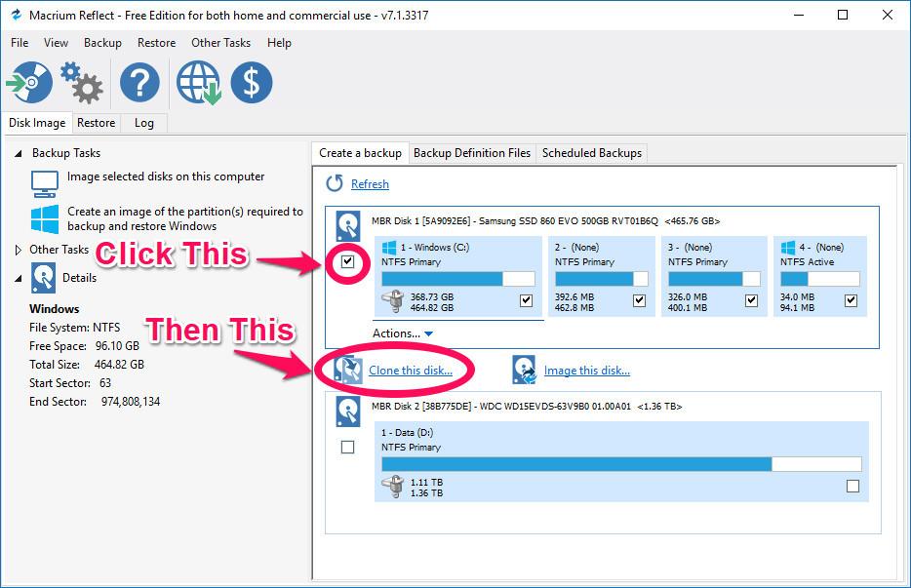Uncheck partition 4 NTFS Active checkbox

tap(852, 300)
